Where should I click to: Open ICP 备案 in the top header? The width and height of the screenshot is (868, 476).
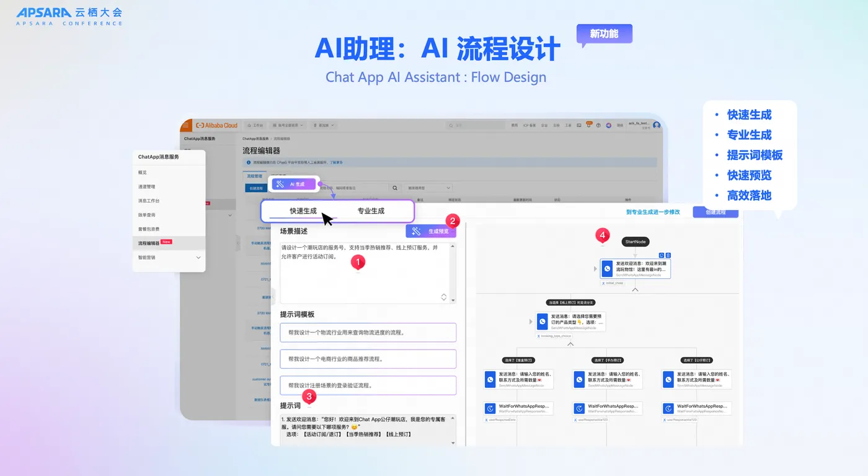click(x=529, y=125)
